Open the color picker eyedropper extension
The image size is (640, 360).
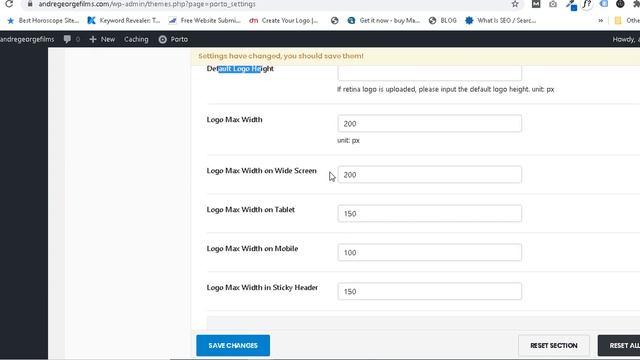tap(571, 4)
